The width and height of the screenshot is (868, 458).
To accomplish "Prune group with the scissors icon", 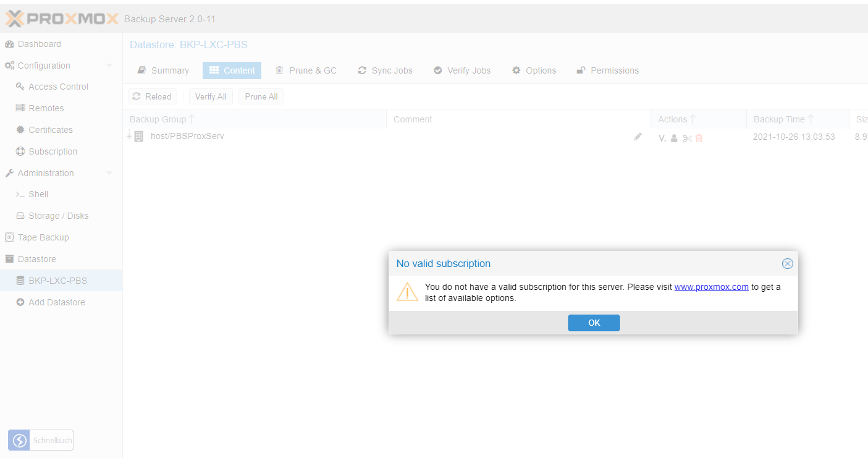I will coord(688,138).
